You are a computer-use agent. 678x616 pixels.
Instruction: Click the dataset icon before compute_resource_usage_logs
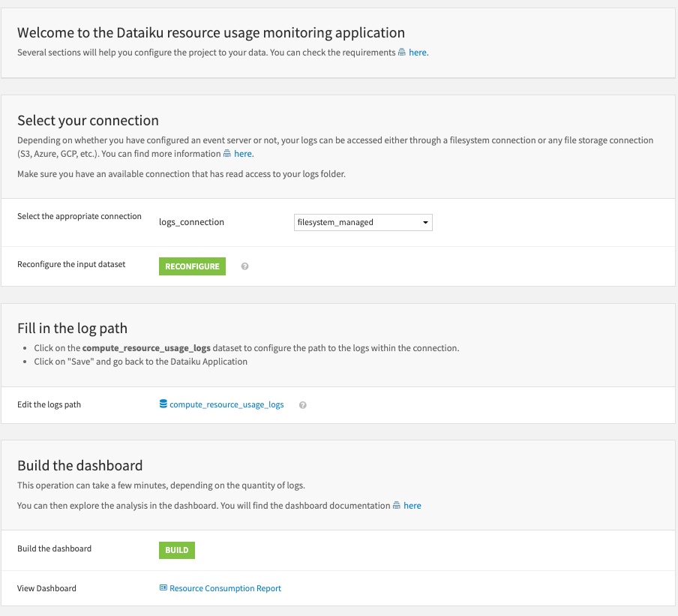[163, 404]
